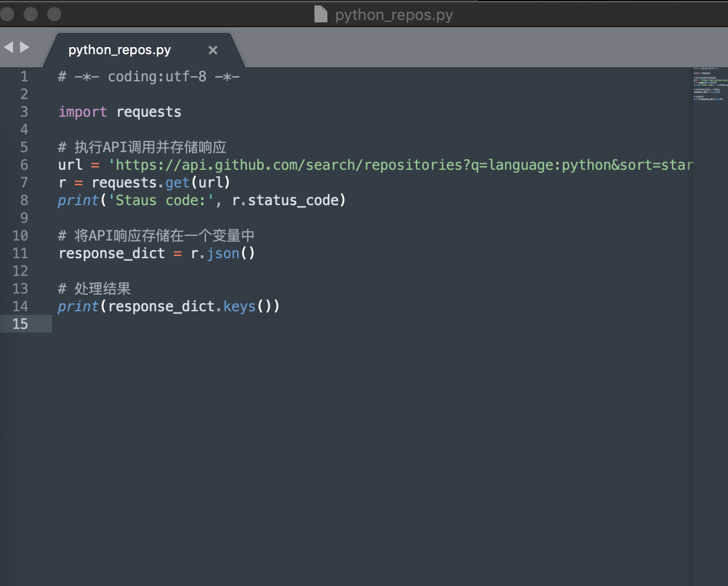Click line number 6 in gutter
This screenshot has width=728, height=586.
tap(24, 165)
